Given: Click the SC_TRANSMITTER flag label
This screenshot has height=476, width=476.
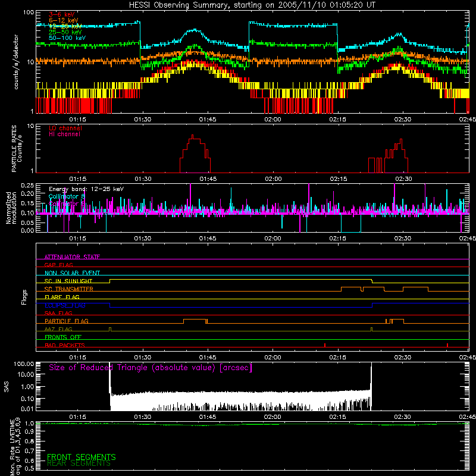Looking at the screenshot, I should pos(69,289).
